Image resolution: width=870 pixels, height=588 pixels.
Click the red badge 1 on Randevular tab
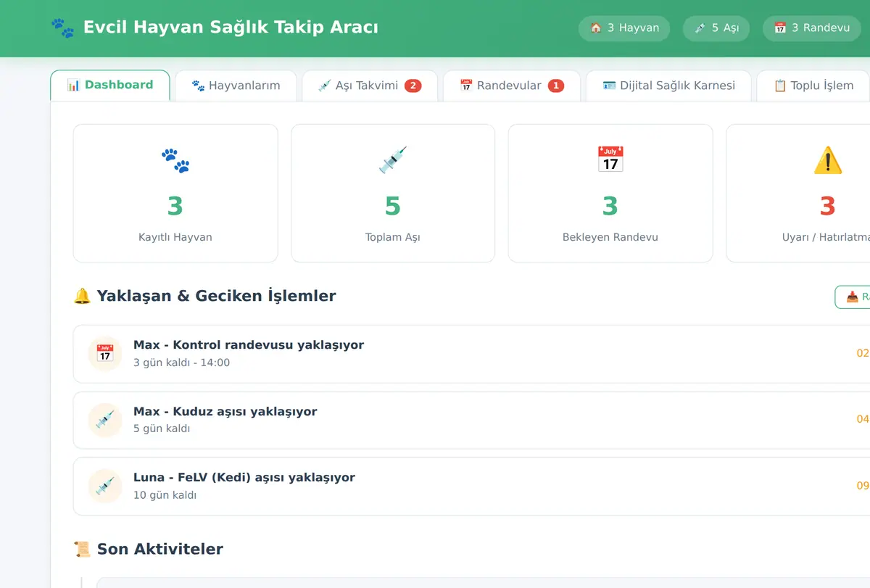click(556, 86)
